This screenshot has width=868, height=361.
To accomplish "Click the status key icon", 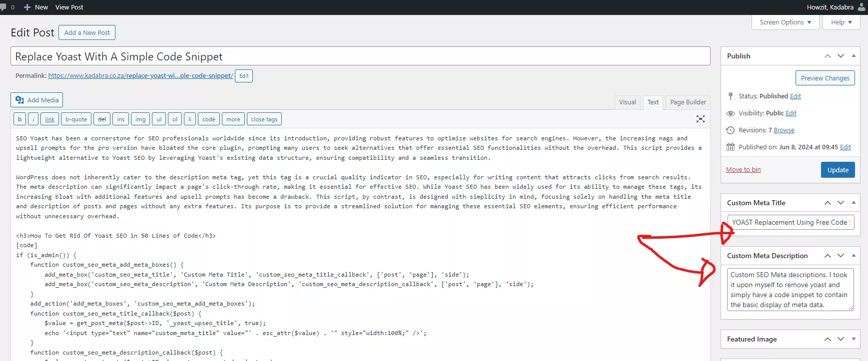I will 731,96.
